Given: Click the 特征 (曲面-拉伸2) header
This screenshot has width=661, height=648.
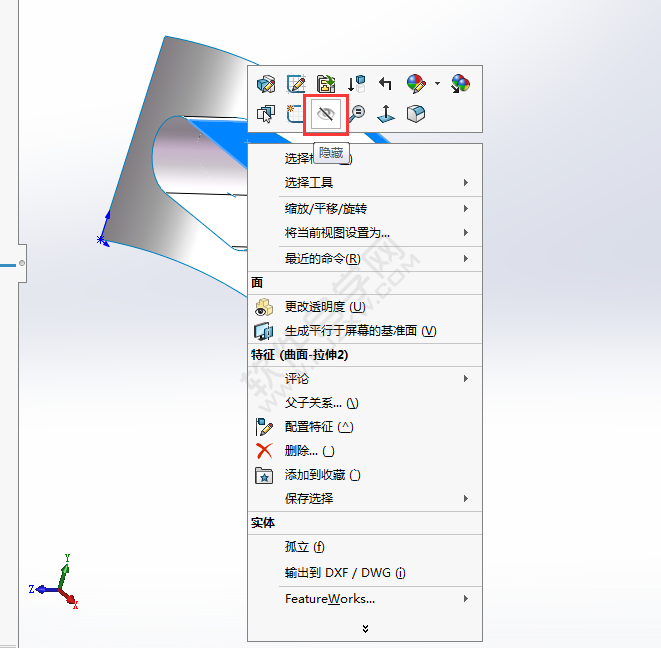Looking at the screenshot, I should click(300, 355).
